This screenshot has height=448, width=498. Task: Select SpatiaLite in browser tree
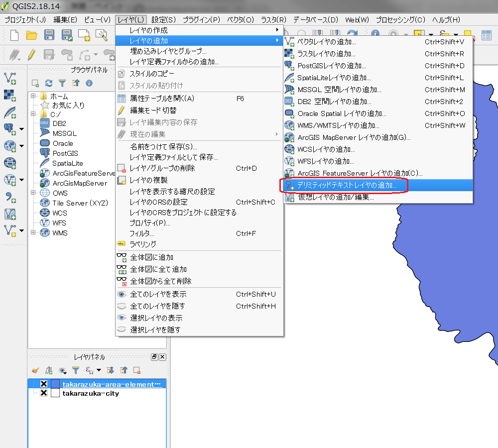(68, 163)
